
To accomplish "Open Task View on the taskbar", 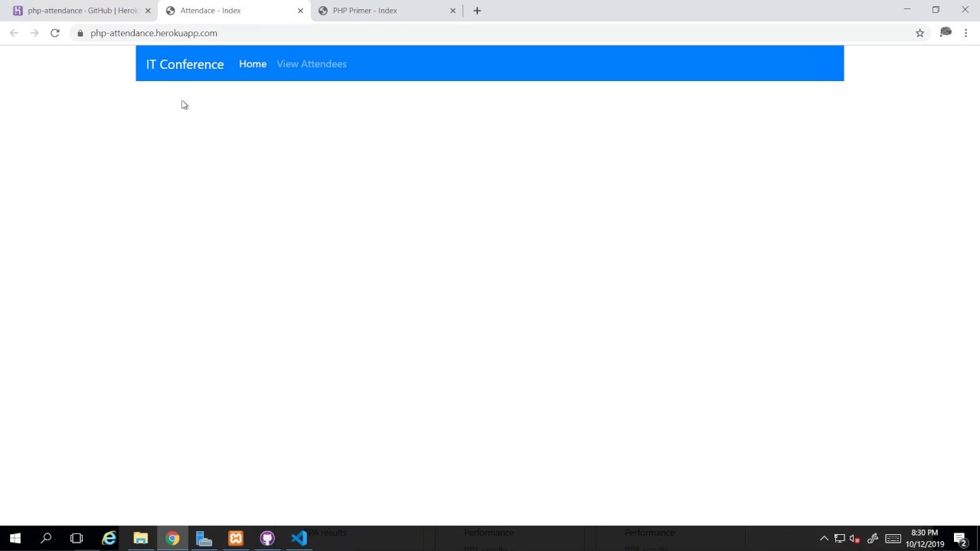I will click(x=77, y=539).
